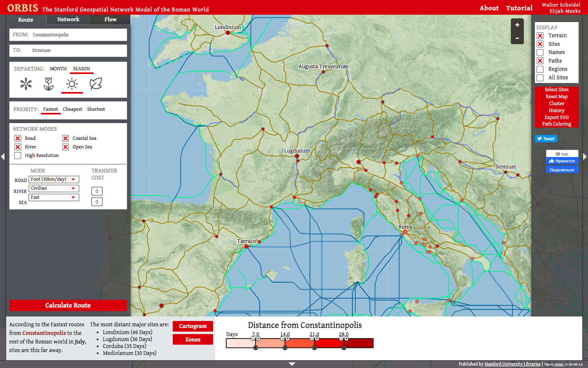Viewport: 588px width, 368px height.
Task: Zoom out the map with minus button
Action: click(517, 38)
